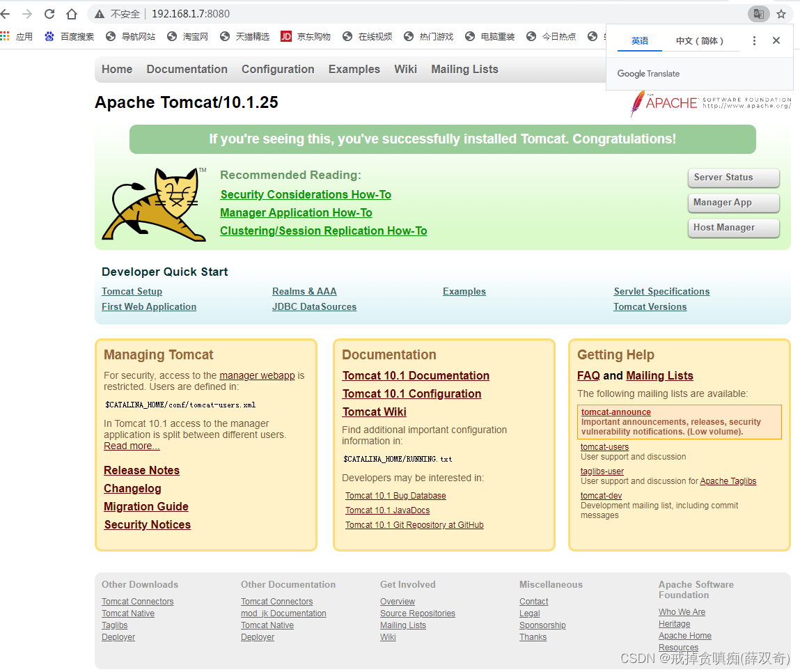Open the 在线视频 bookmark

(368, 36)
